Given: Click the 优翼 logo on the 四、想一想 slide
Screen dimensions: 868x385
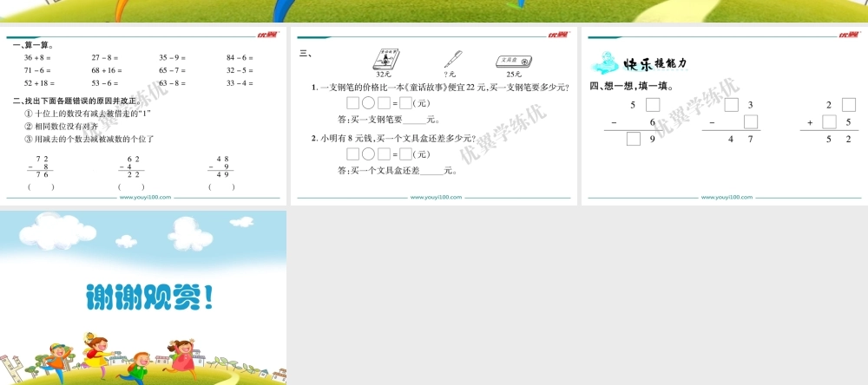Looking at the screenshot, I should point(848,35).
